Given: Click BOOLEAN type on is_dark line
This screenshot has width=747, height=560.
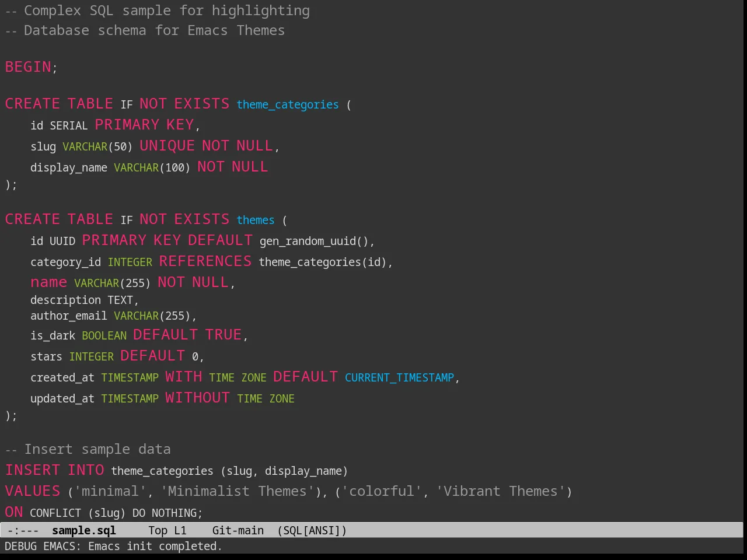Looking at the screenshot, I should [104, 335].
